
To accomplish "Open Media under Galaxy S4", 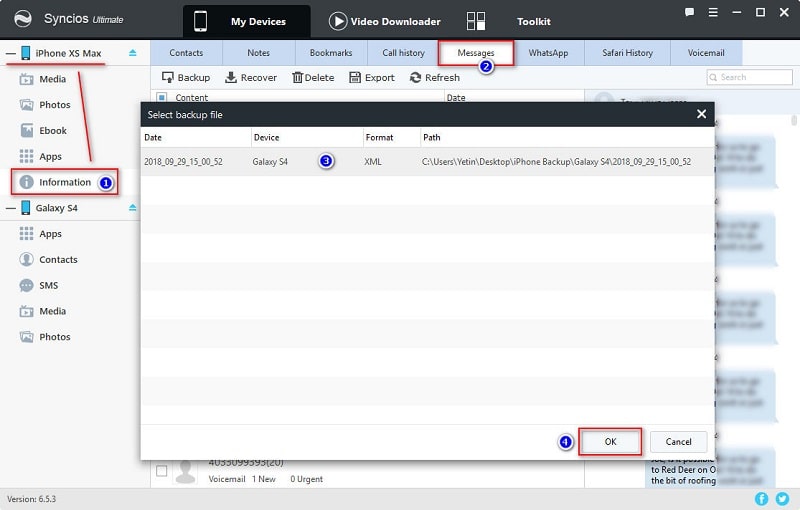I will pos(43,311).
